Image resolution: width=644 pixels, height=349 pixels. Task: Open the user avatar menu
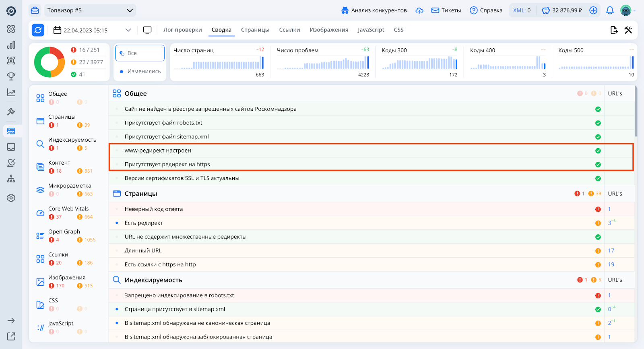pos(626,10)
